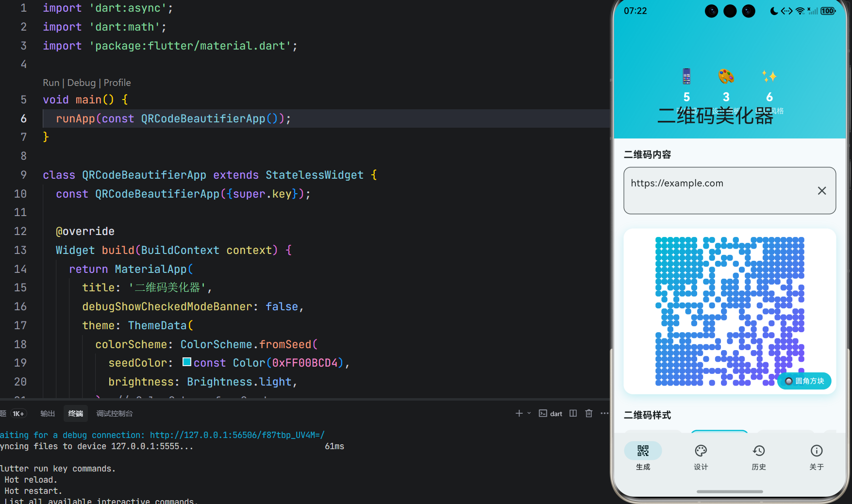
Task: Click the USB debugging icon in phone status bar
Action: (786, 11)
